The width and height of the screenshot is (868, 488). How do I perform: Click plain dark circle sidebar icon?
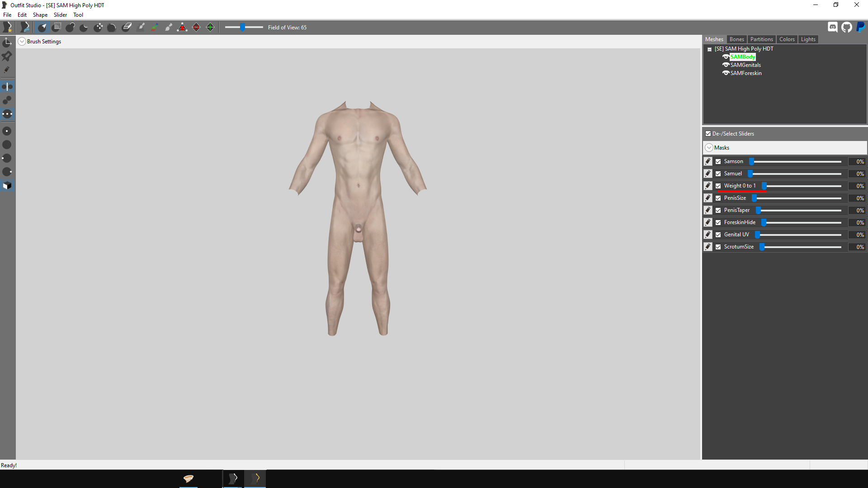click(x=7, y=145)
